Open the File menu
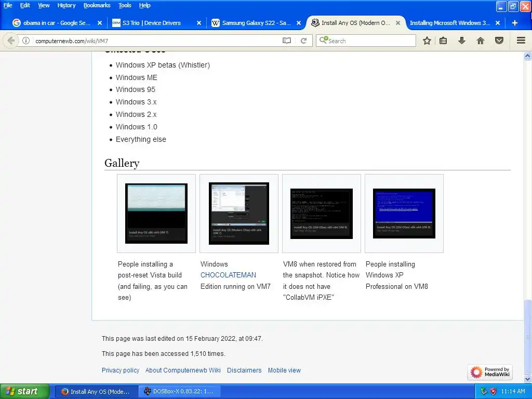This screenshot has width=532, height=399. [8, 5]
